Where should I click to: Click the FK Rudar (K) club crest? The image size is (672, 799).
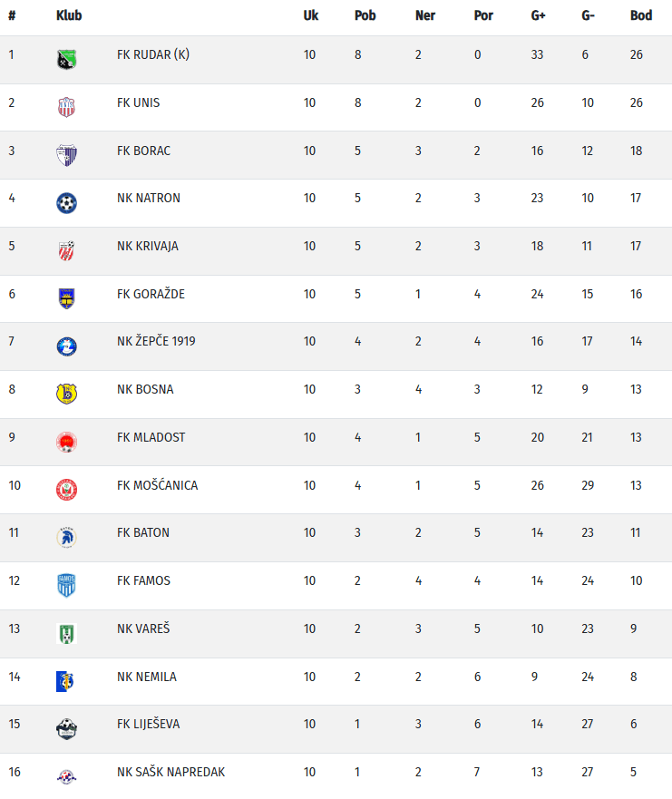[x=66, y=59]
